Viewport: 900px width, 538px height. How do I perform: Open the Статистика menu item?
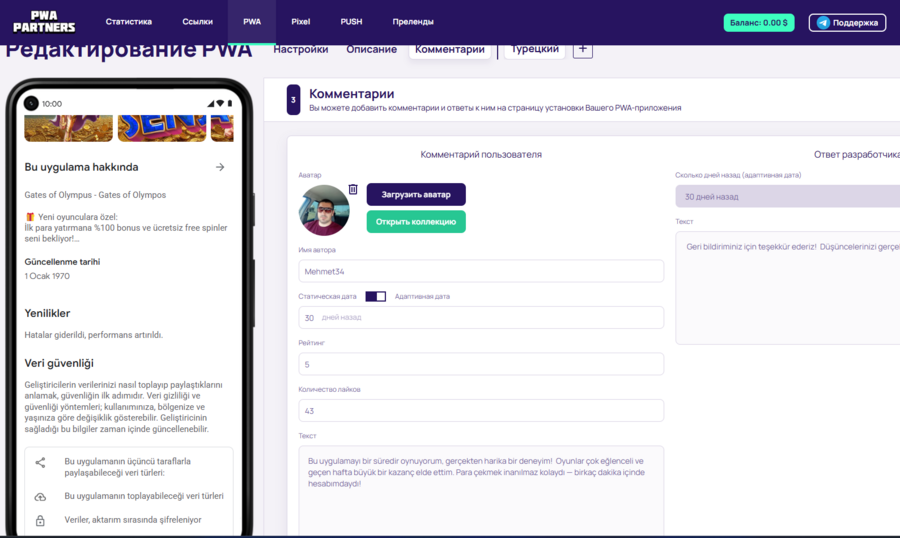point(129,21)
